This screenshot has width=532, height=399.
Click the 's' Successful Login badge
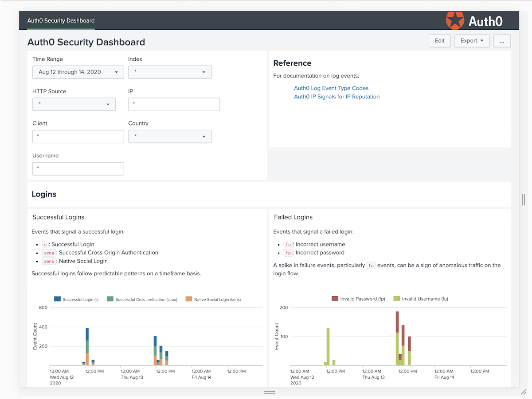pyautogui.click(x=44, y=244)
